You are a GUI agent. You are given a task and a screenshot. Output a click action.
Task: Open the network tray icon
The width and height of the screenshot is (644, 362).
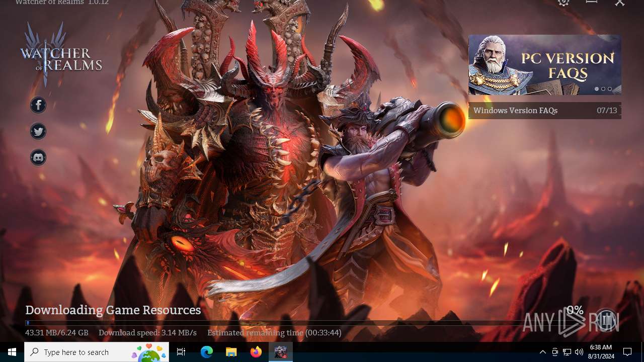pyautogui.click(x=567, y=352)
